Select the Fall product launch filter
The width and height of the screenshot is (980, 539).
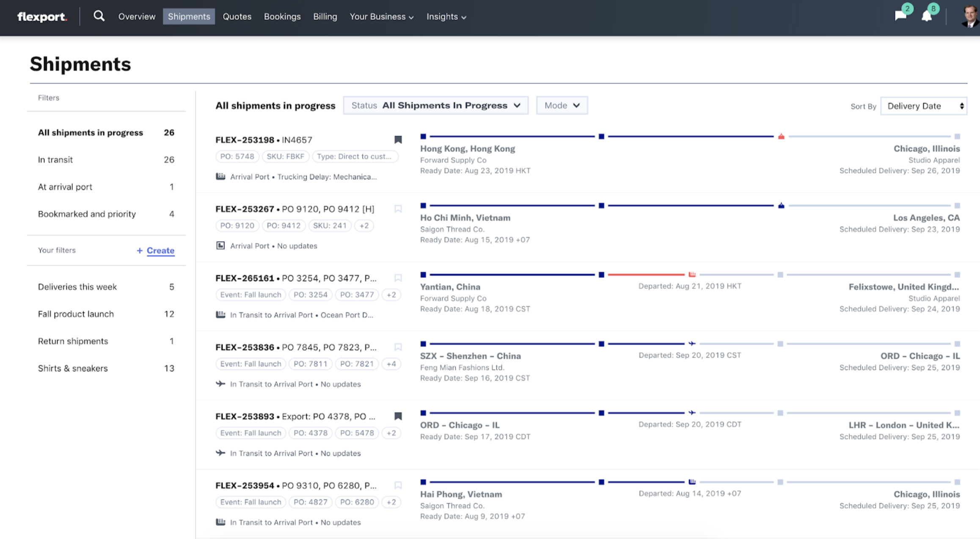coord(76,314)
